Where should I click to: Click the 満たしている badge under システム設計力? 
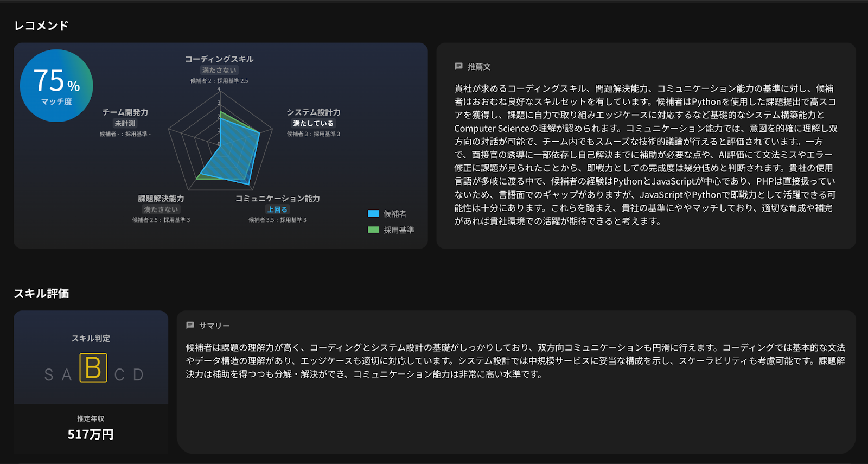[x=313, y=123]
